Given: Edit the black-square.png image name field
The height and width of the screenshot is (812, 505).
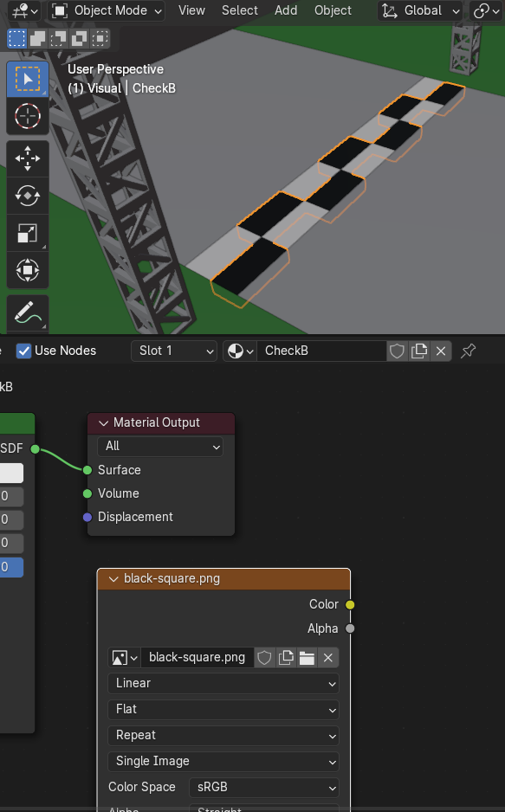Looking at the screenshot, I should [x=197, y=658].
